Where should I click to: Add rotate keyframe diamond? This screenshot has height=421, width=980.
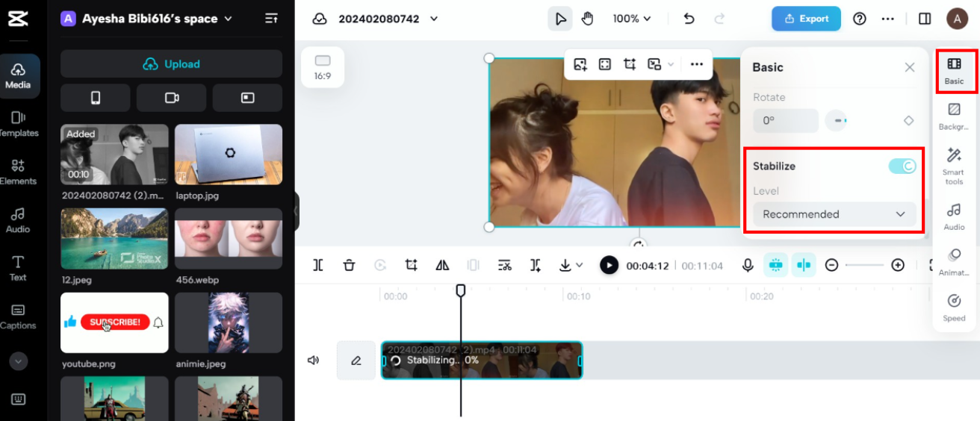(908, 120)
